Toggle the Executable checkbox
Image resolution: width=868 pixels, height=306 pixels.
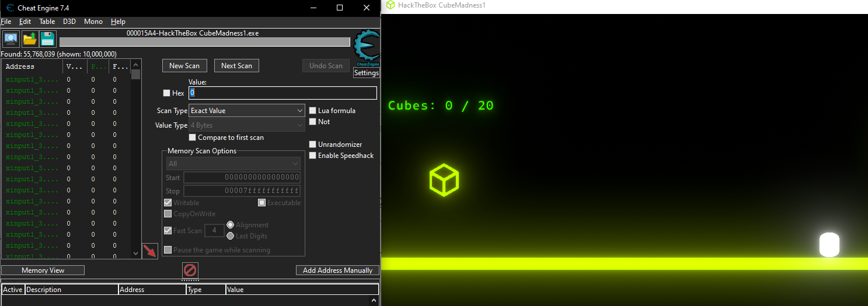point(262,203)
